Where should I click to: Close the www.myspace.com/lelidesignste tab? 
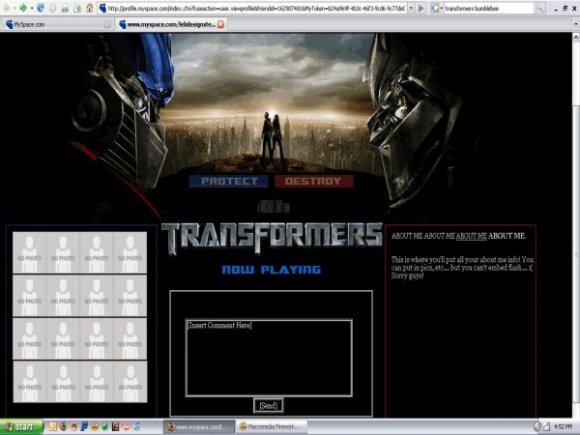220,24
